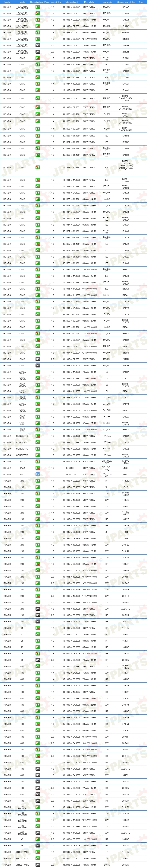Click the diesel ON icon in the Rover 200 XUD 7TE row
Screen dimensions: 147x868
(x=38, y=609)
